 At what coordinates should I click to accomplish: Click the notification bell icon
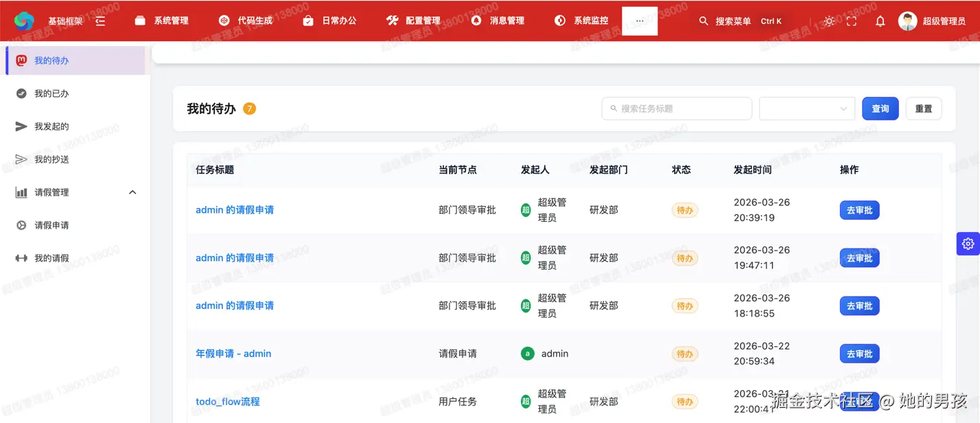(880, 21)
